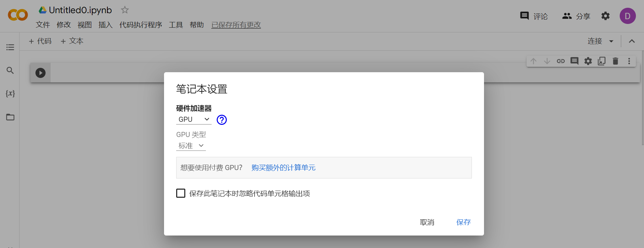Open the 视图 menu
Viewport: 644px width, 248px height.
tap(85, 25)
